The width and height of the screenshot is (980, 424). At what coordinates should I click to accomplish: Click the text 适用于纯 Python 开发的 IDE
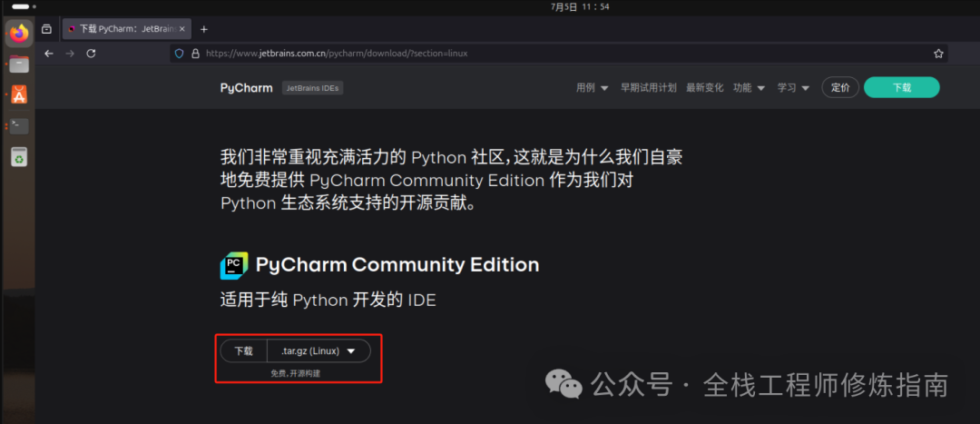point(328,301)
